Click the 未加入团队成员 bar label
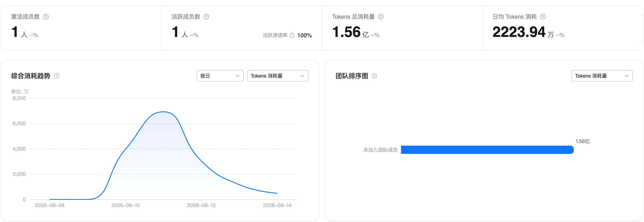This screenshot has height=222, width=644. pyautogui.click(x=380, y=150)
